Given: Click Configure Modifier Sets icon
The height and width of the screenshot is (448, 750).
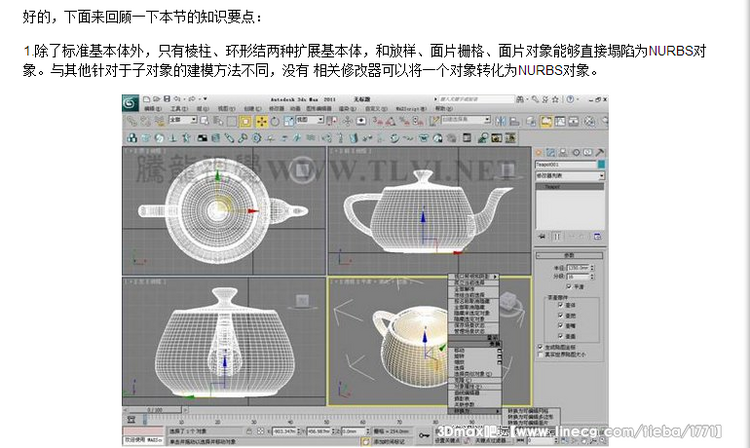Looking at the screenshot, I should [x=597, y=237].
